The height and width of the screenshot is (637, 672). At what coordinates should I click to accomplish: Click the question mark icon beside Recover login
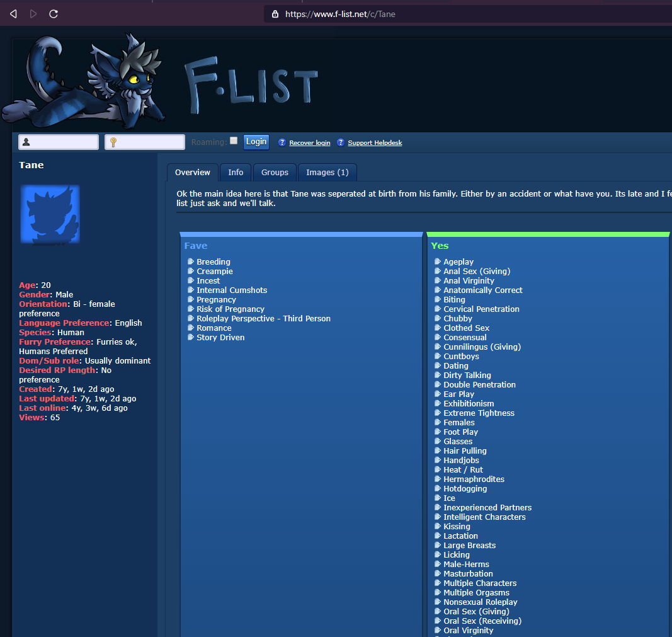282,143
